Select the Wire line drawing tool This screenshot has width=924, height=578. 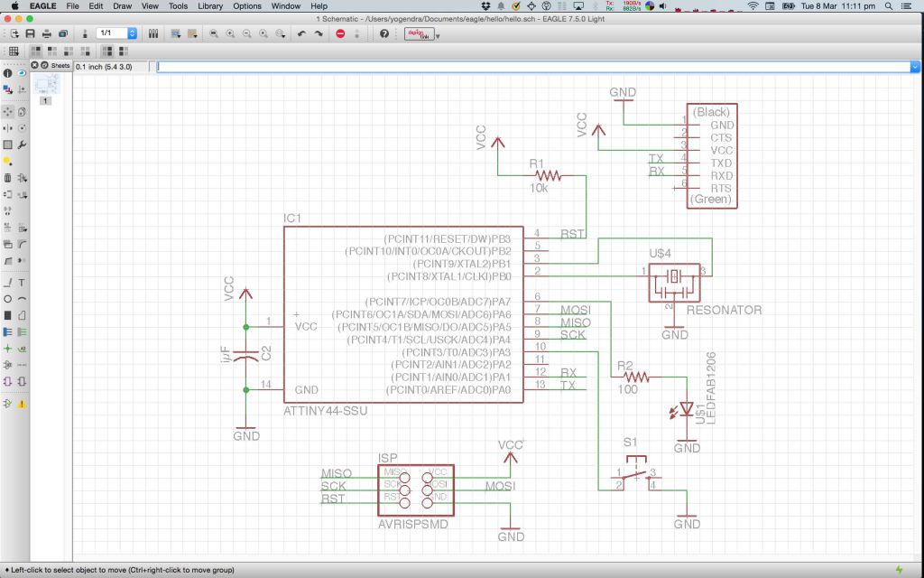click(7, 283)
